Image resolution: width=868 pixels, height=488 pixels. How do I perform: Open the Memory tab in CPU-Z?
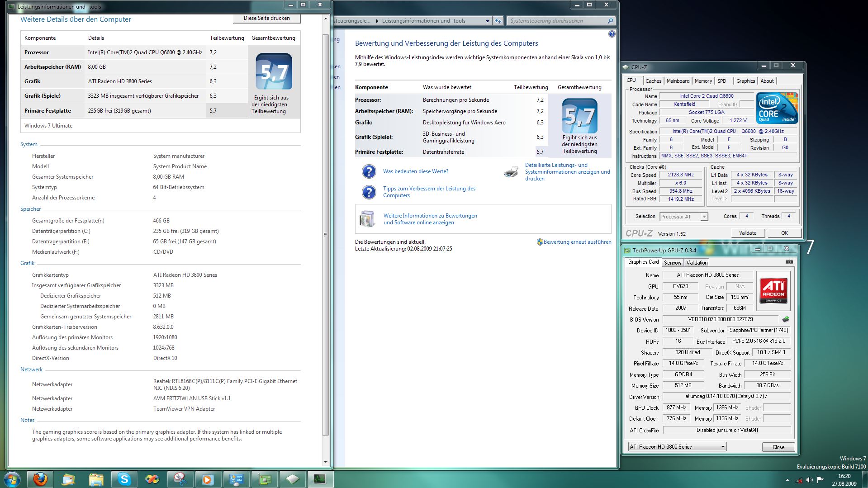pos(703,81)
